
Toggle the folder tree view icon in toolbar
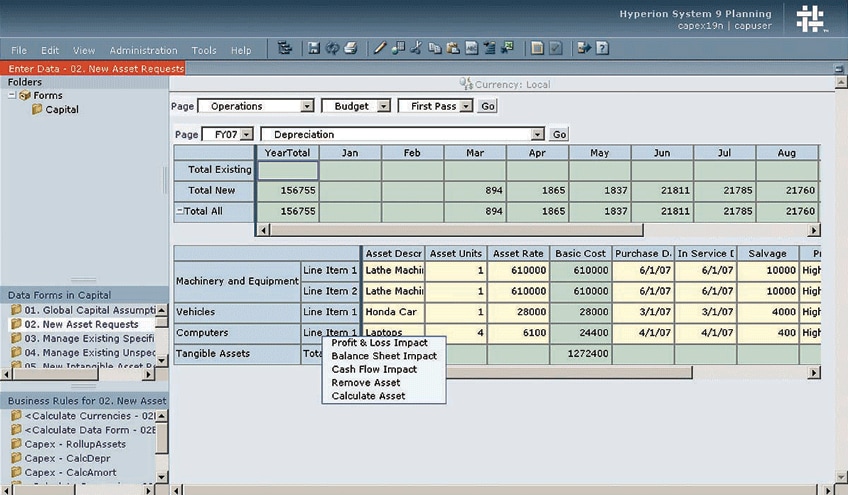point(284,48)
